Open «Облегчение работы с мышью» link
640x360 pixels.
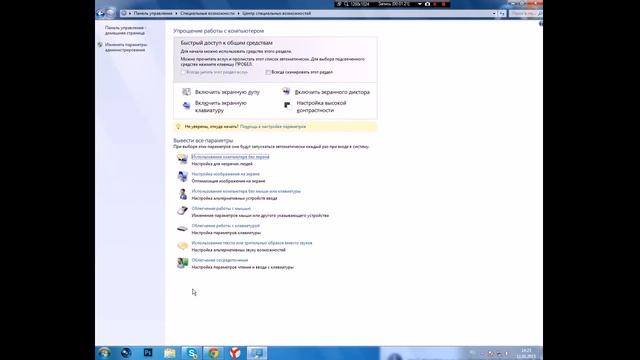point(221,209)
